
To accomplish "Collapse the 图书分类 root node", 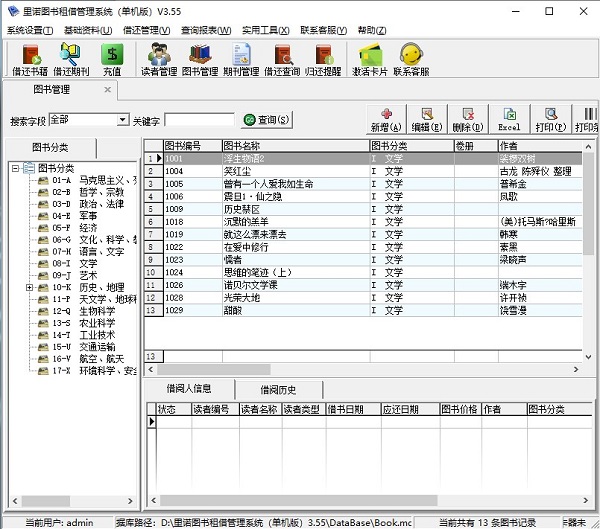I will click(x=15, y=168).
